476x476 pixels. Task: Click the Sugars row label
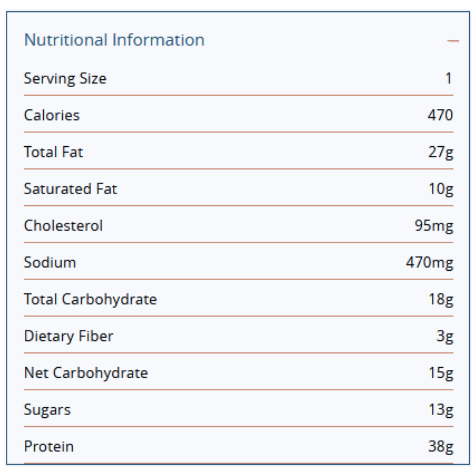click(x=47, y=410)
